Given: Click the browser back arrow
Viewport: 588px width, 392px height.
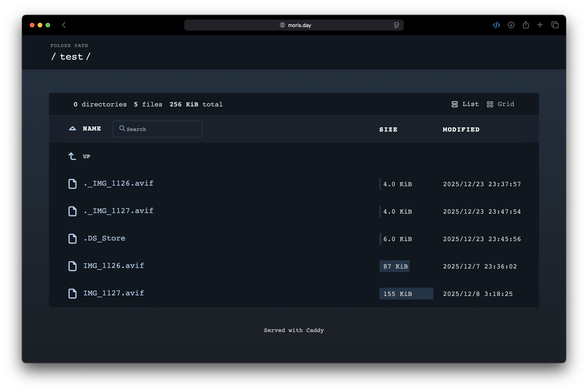Looking at the screenshot, I should click(x=64, y=25).
